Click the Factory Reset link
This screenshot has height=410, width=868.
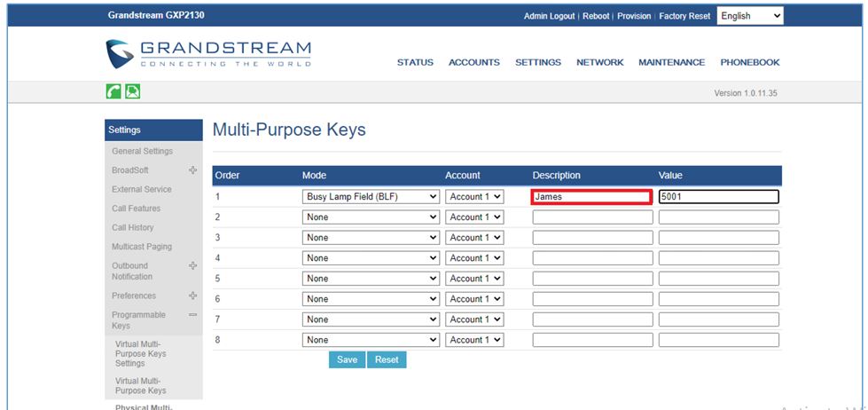coord(684,17)
